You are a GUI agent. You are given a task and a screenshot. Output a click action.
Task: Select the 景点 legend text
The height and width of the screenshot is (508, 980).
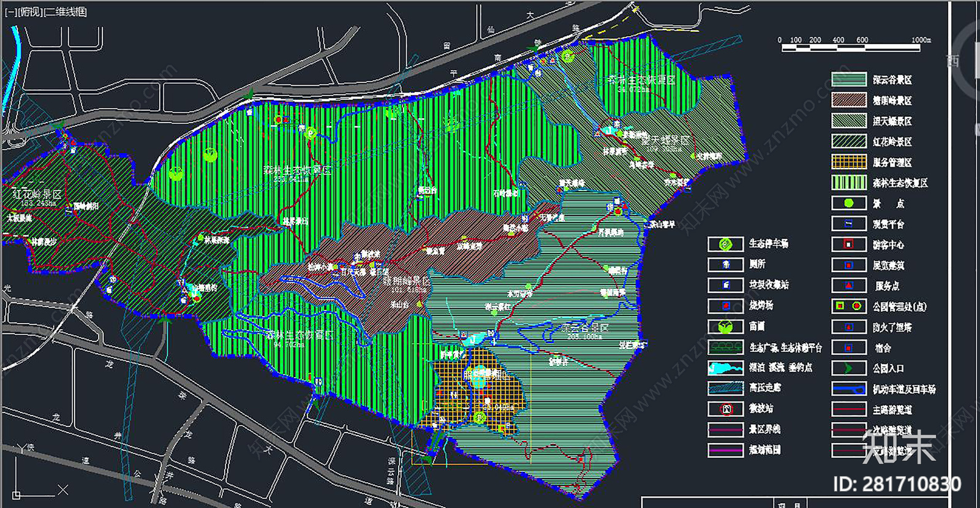point(888,203)
